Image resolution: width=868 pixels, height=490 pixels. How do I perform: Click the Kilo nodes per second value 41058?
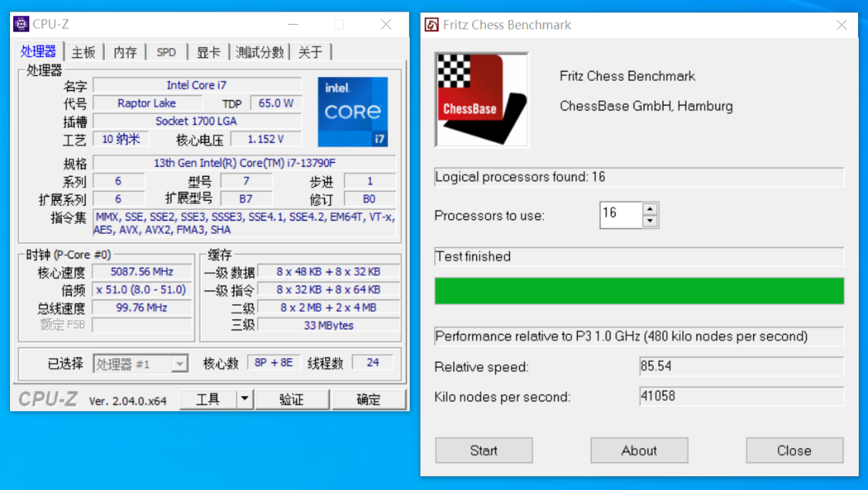741,396
